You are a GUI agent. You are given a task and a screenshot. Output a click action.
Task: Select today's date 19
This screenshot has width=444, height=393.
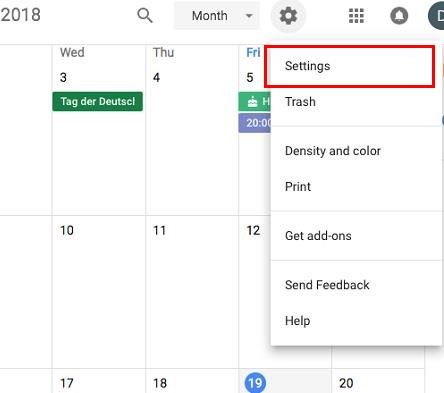pos(255,383)
